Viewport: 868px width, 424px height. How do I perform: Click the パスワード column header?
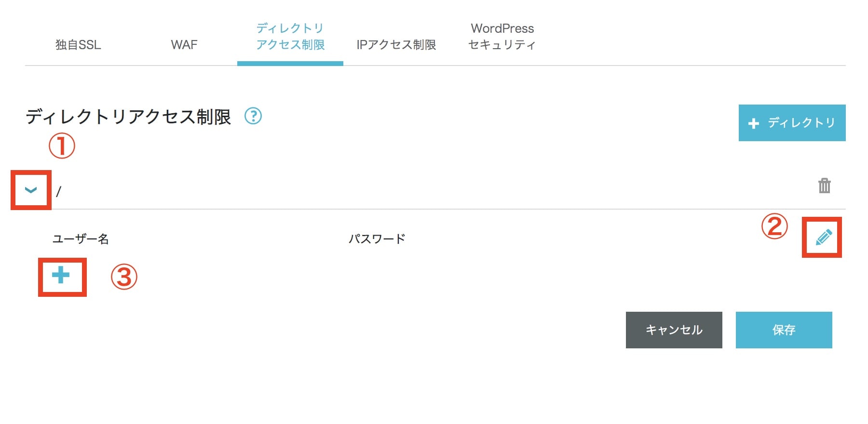tap(377, 239)
